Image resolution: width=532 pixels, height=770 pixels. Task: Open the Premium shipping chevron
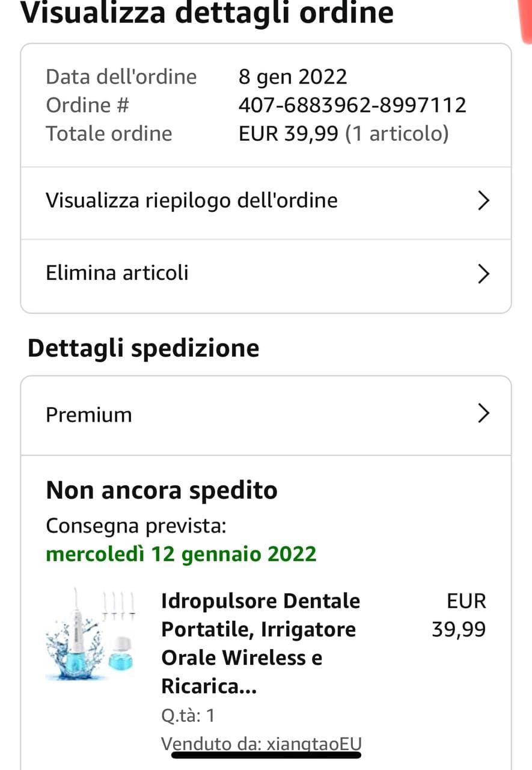point(483,414)
